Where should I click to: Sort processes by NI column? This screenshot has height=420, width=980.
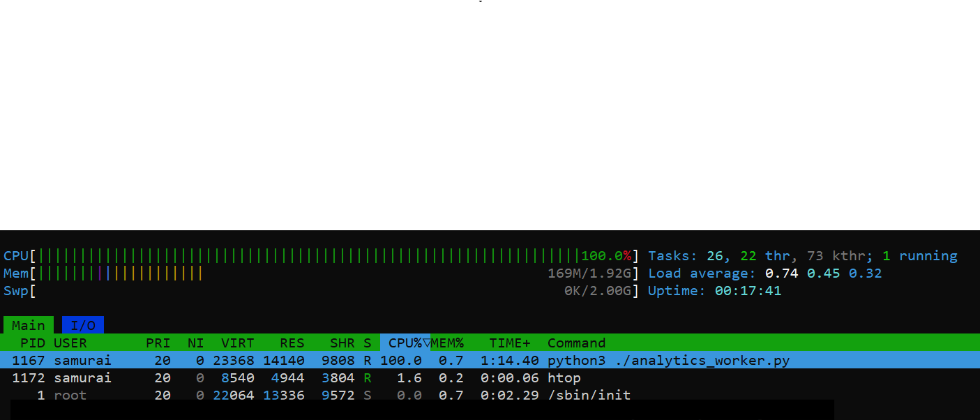point(196,343)
